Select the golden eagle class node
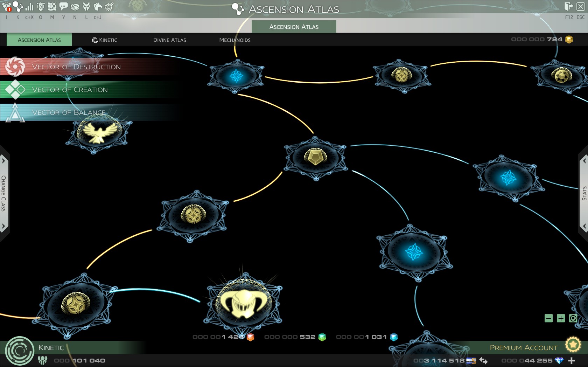The height and width of the screenshot is (367, 588). (99, 132)
